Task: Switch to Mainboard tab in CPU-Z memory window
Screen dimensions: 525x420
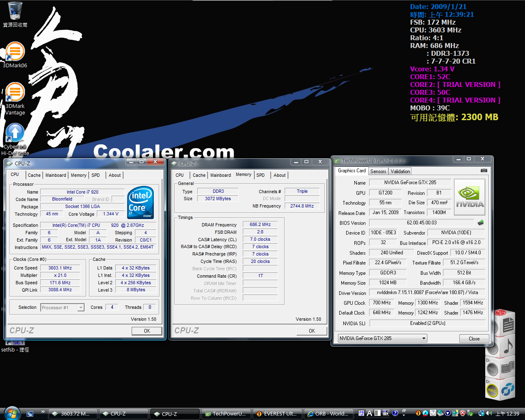Action: point(221,175)
